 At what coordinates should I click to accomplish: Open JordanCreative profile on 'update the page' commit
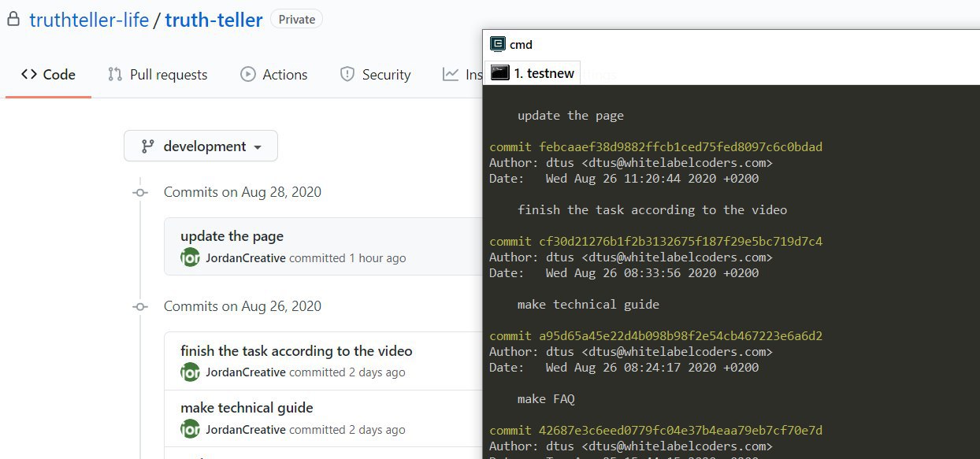(246, 258)
